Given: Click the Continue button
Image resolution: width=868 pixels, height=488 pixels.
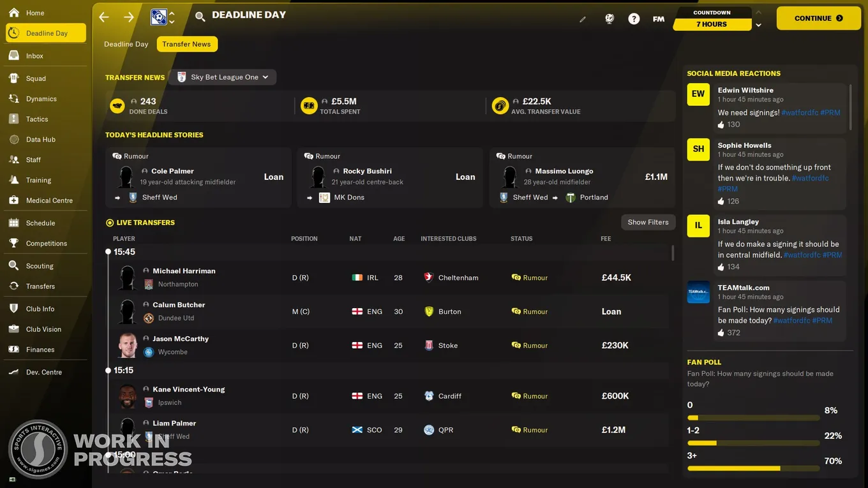Looking at the screenshot, I should (819, 18).
